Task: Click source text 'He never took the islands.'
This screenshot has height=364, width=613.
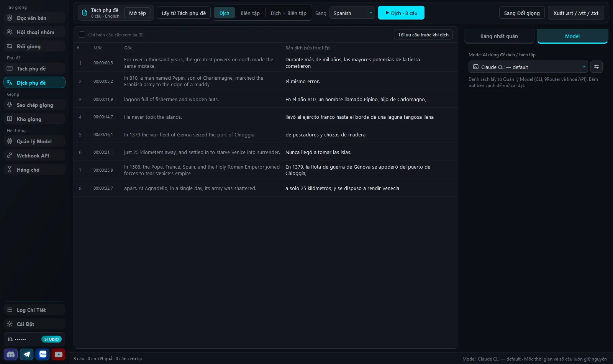Action: (x=153, y=117)
